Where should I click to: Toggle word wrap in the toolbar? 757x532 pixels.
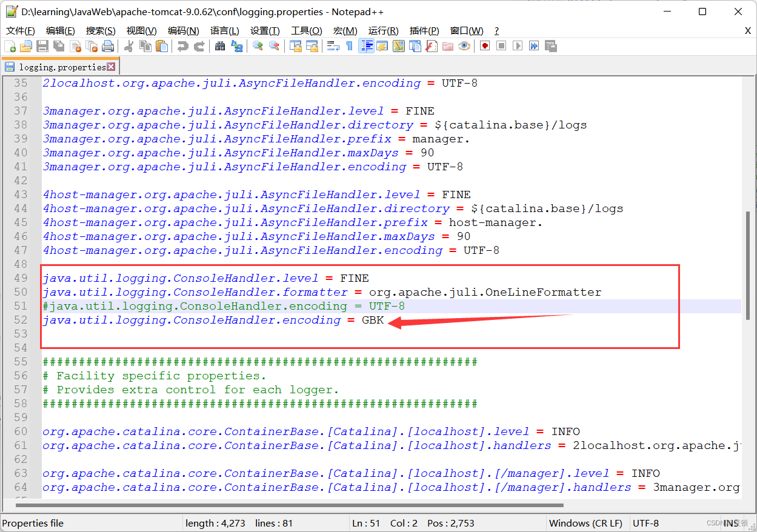click(x=333, y=46)
